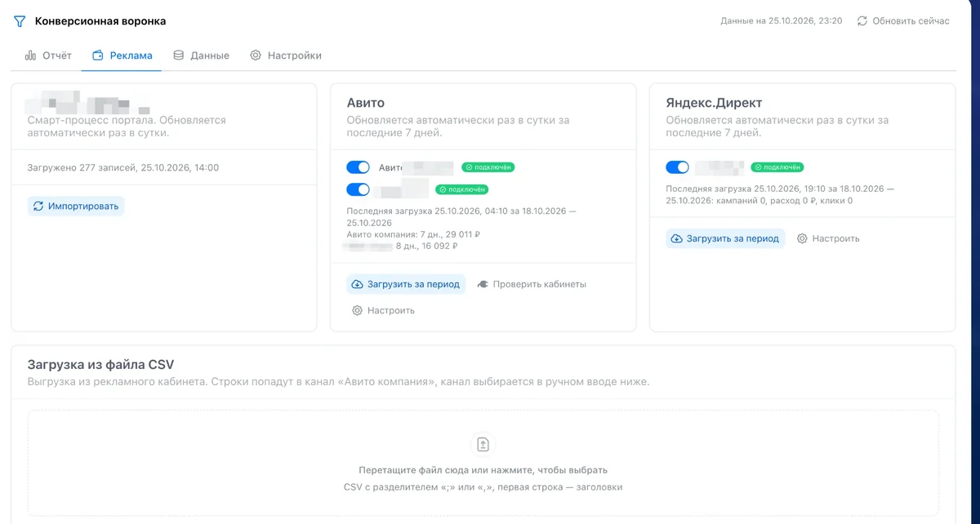Click the wallet icon on Реклама tab

[98, 56]
